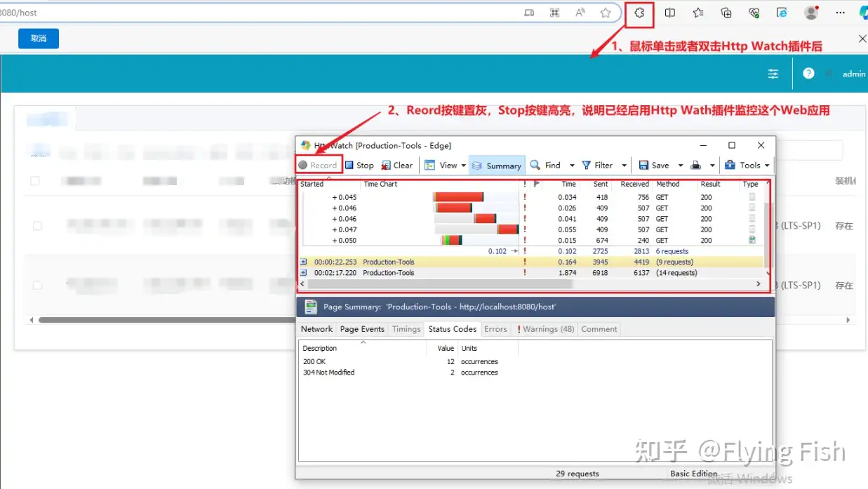Image resolution: width=868 pixels, height=489 pixels.
Task: Switch to the Errors tab
Action: click(x=495, y=329)
